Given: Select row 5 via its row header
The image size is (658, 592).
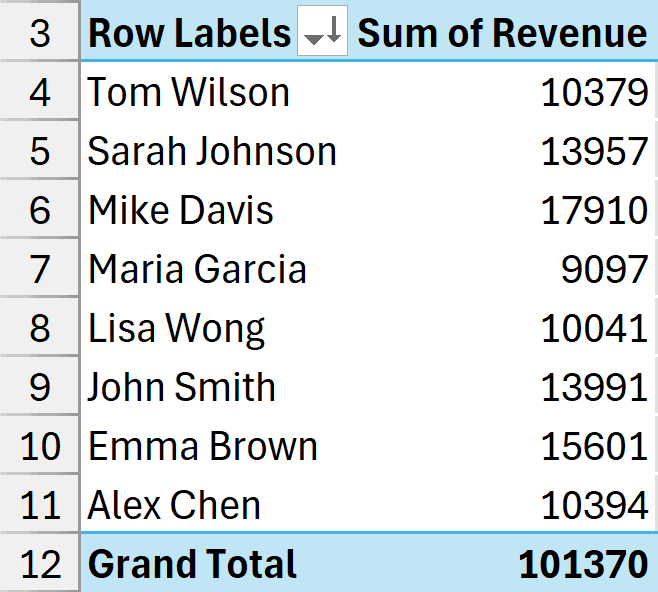Looking at the screenshot, I should [x=39, y=150].
